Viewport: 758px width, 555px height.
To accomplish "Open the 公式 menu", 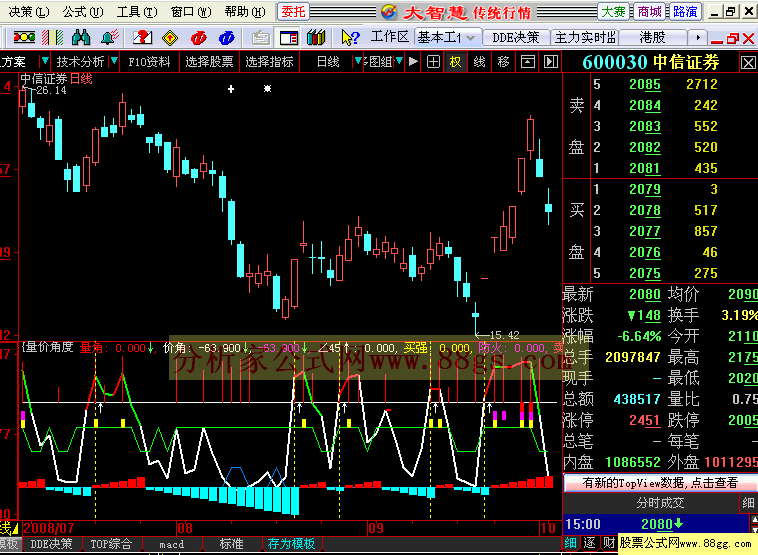I will pyautogui.click(x=83, y=11).
